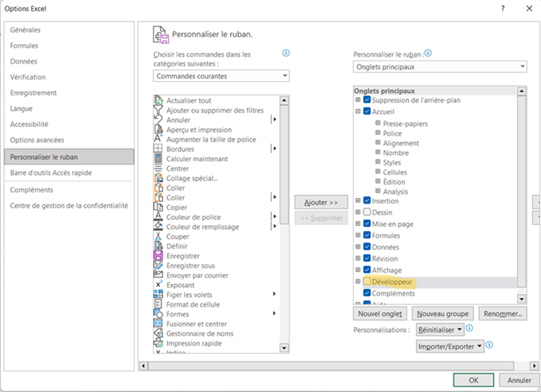Select the Presse-papiers group in the tree

[405, 124]
